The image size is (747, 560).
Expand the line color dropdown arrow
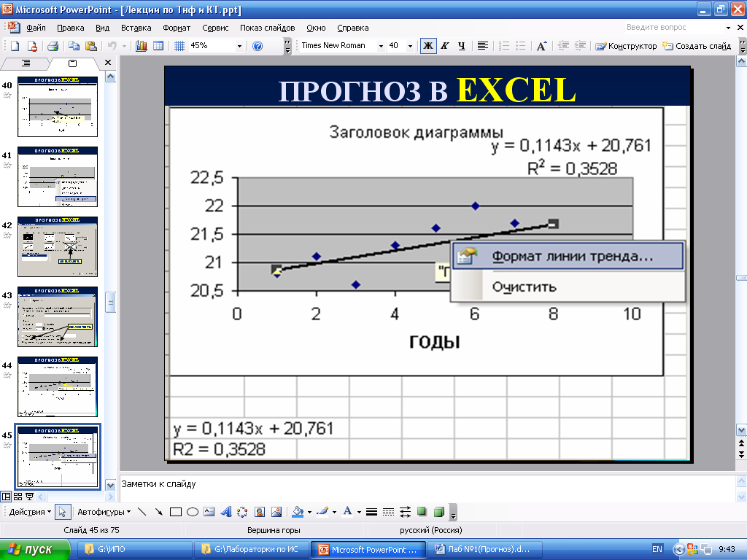pos(334,512)
